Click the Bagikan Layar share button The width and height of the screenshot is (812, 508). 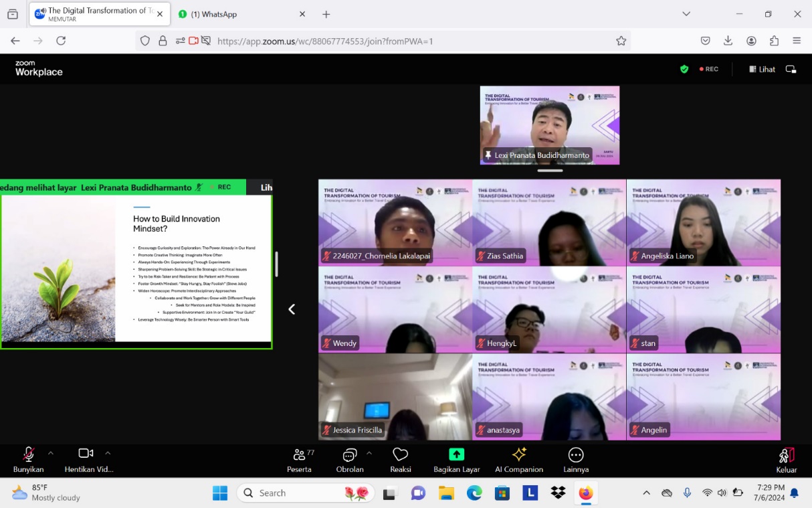(456, 460)
